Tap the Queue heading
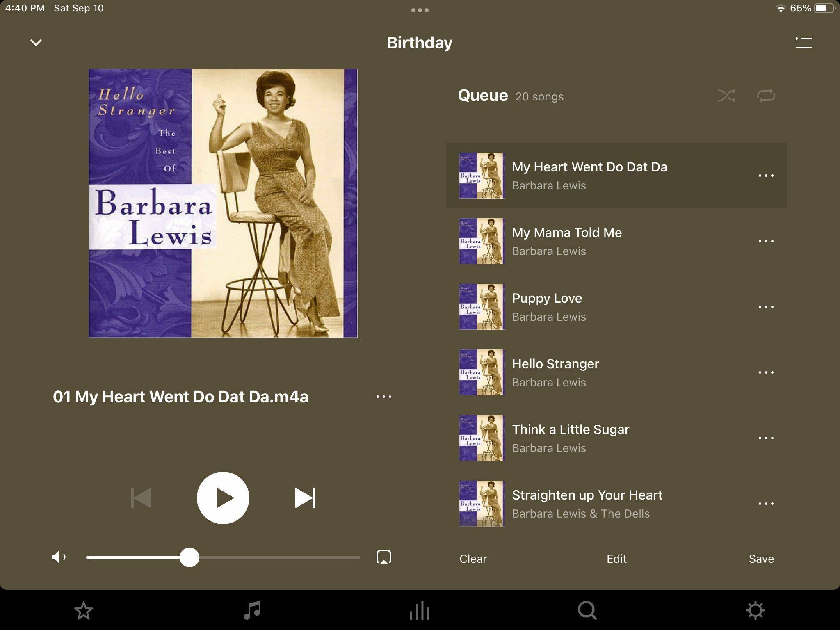Viewport: 840px width, 630px height. [483, 96]
